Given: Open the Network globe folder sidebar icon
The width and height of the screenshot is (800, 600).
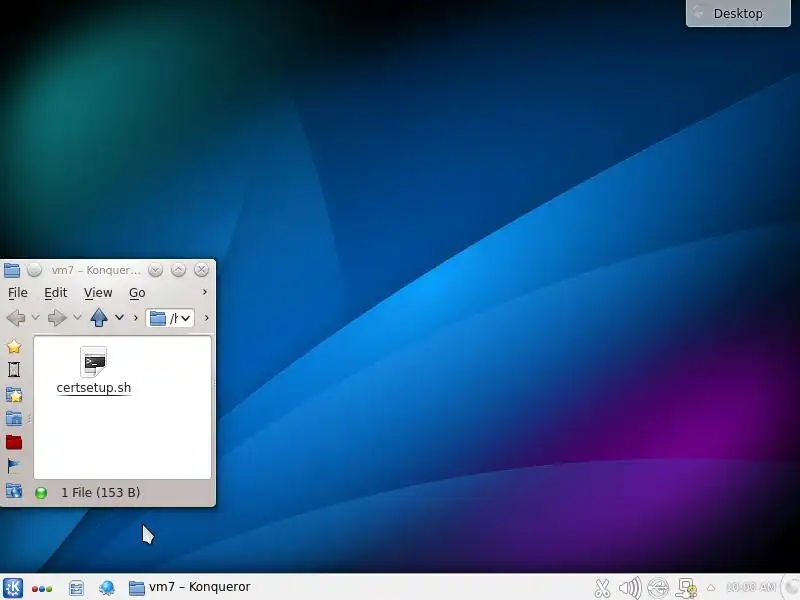Looking at the screenshot, I should pos(14,490).
